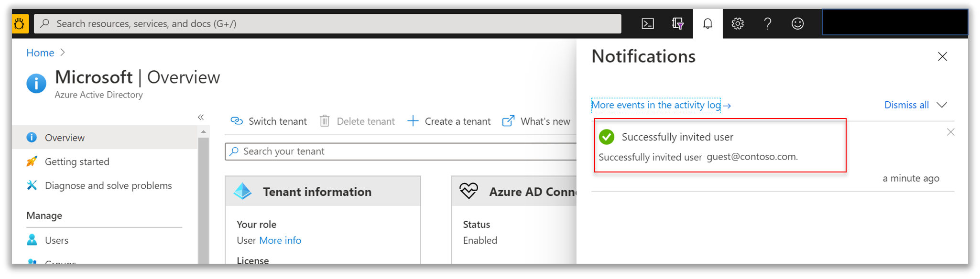The height and width of the screenshot is (279, 980).
Task: Click the breadcrumb chevron after Home
Action: [63, 53]
